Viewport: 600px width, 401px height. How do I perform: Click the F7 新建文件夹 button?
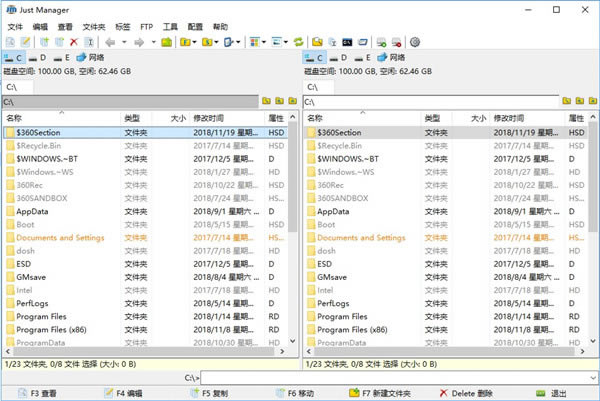(x=380, y=393)
